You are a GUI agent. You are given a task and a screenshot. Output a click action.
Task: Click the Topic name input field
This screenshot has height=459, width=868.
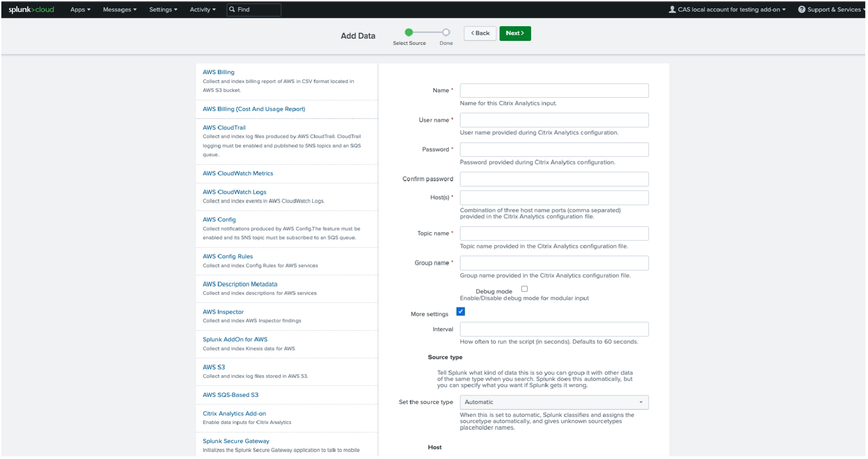554,234
